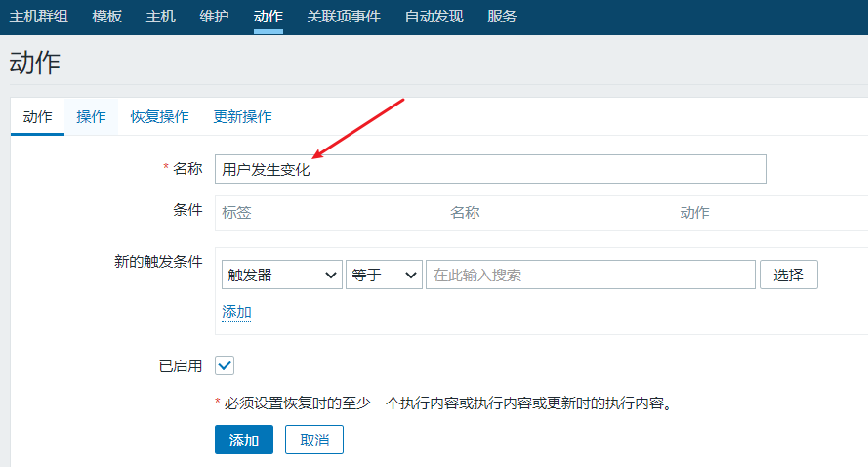This screenshot has height=467, width=868.
Task: Click the 条件 label text
Action: point(187,210)
